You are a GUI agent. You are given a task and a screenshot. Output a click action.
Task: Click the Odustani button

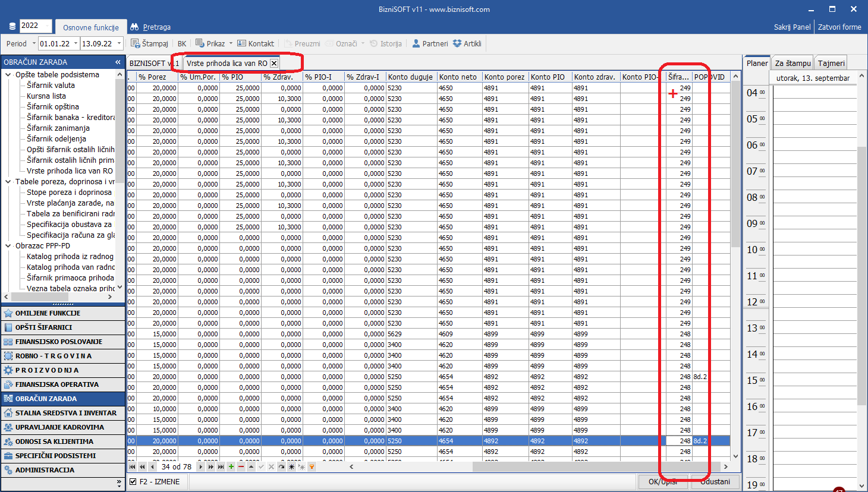pyautogui.click(x=715, y=481)
